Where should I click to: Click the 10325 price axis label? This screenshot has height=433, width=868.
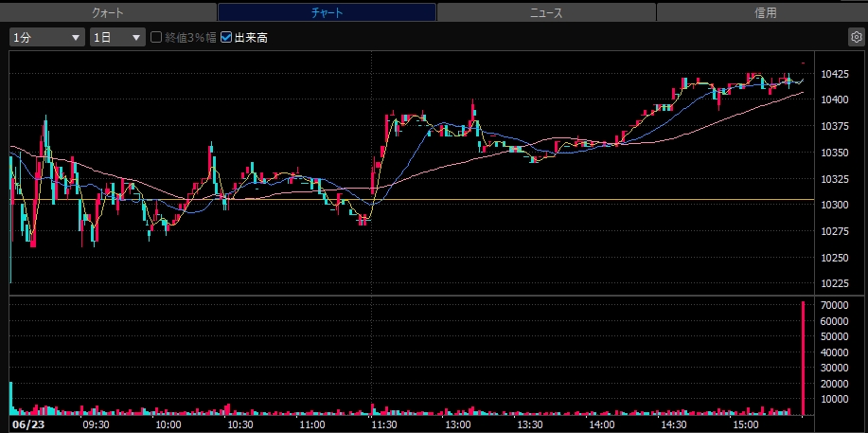point(835,179)
